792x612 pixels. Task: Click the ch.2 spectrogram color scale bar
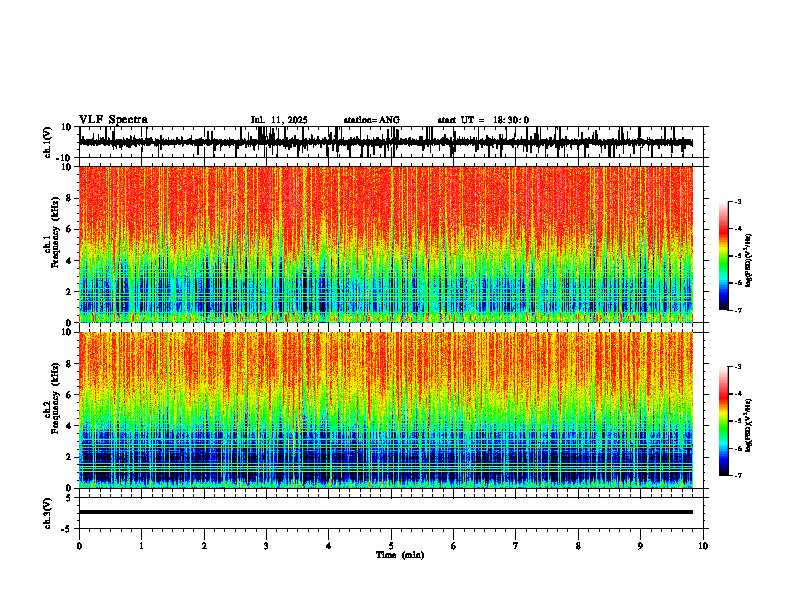click(723, 421)
